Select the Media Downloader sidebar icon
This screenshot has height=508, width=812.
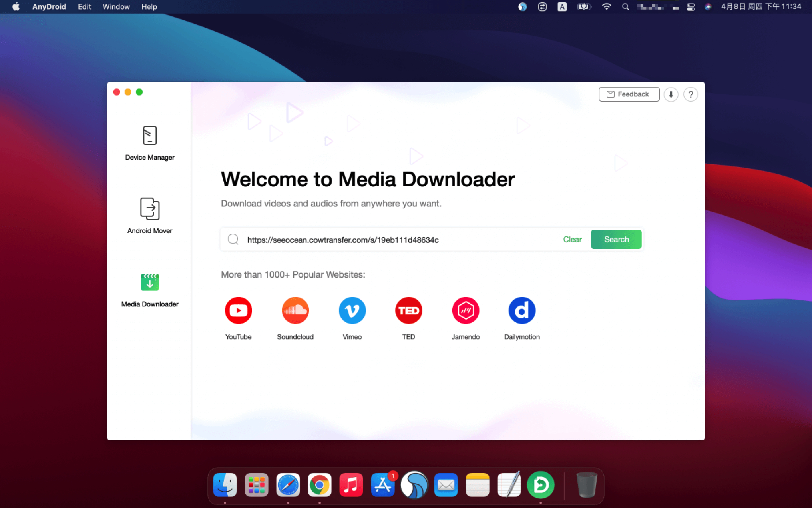tap(149, 282)
